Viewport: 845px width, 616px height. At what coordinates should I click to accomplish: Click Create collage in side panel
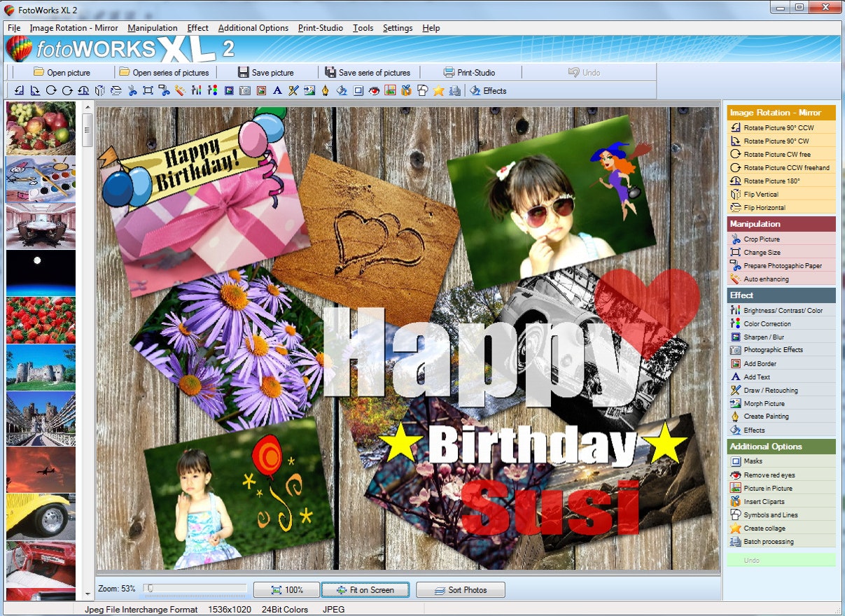(x=781, y=528)
